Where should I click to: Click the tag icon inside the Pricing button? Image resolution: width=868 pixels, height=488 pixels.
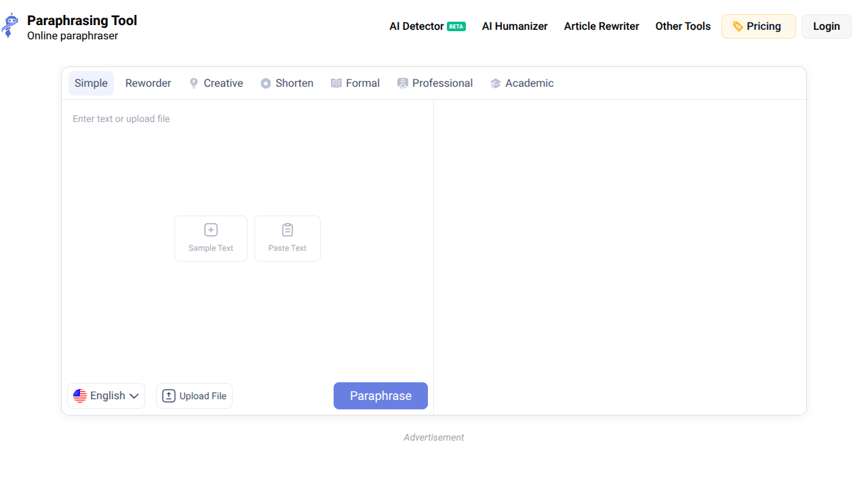click(738, 26)
